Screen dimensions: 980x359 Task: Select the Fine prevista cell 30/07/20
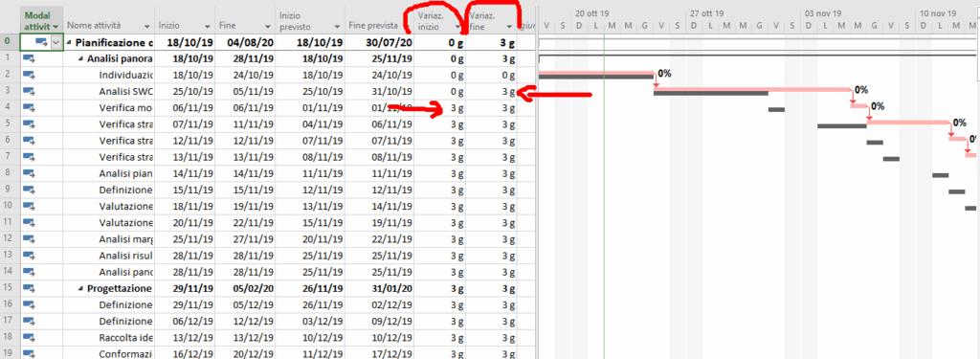380,42
